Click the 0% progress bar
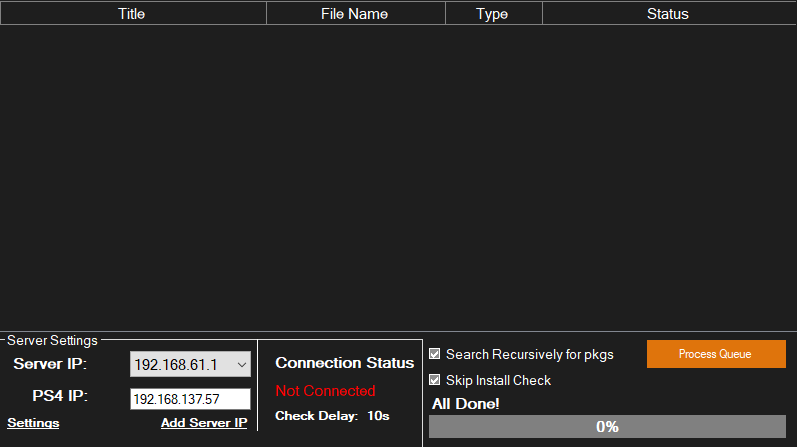Viewport: 797px width, 447px height. point(607,427)
